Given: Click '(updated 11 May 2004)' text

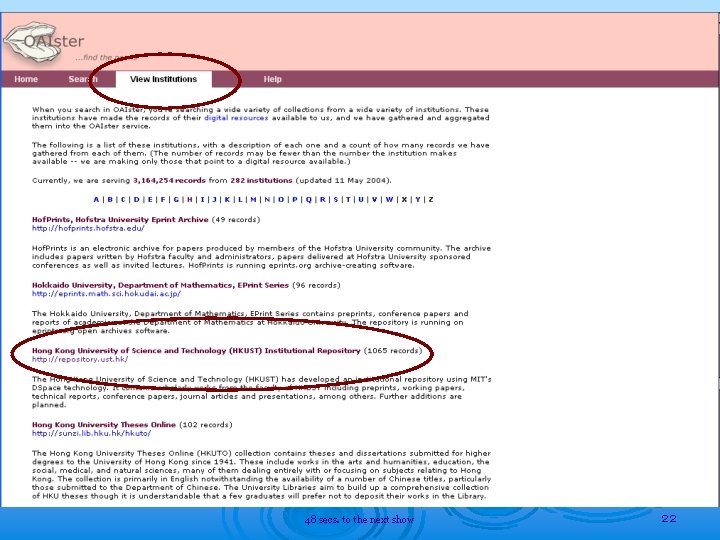Looking at the screenshot, I should click(343, 180).
